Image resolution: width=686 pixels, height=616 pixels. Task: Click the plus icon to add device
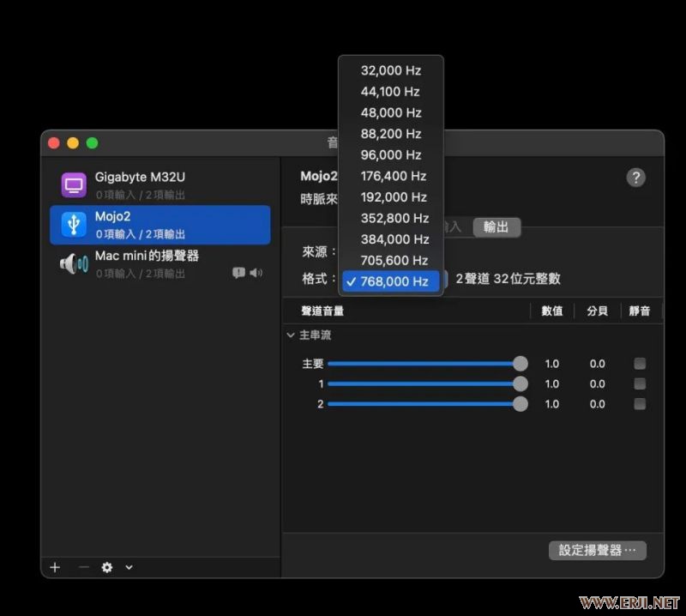(55, 567)
